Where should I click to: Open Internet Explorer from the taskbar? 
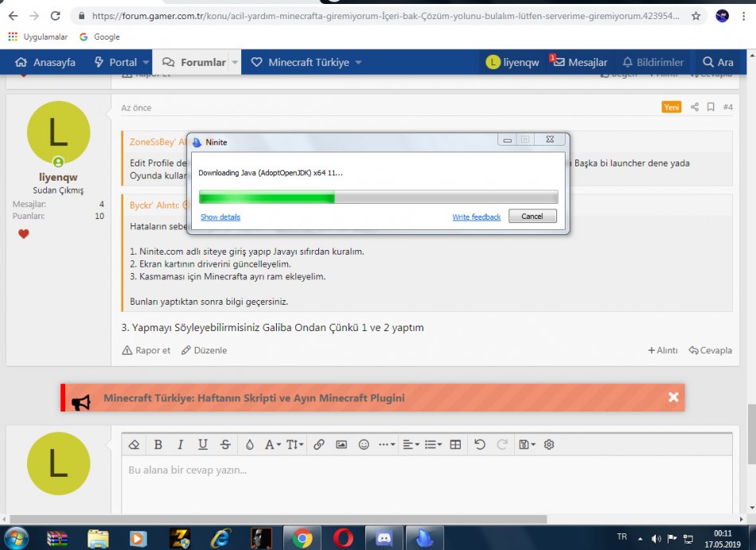[220, 538]
